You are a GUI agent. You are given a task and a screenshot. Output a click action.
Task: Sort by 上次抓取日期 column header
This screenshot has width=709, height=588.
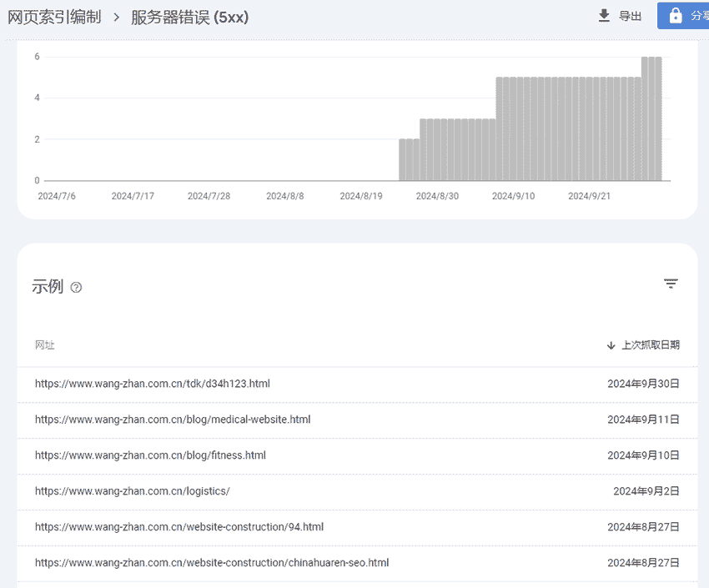pos(651,345)
